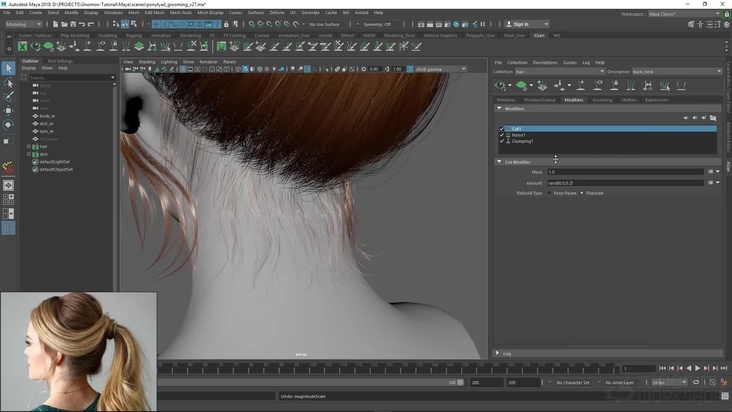Uncheck the Noise1 modifier

point(502,135)
